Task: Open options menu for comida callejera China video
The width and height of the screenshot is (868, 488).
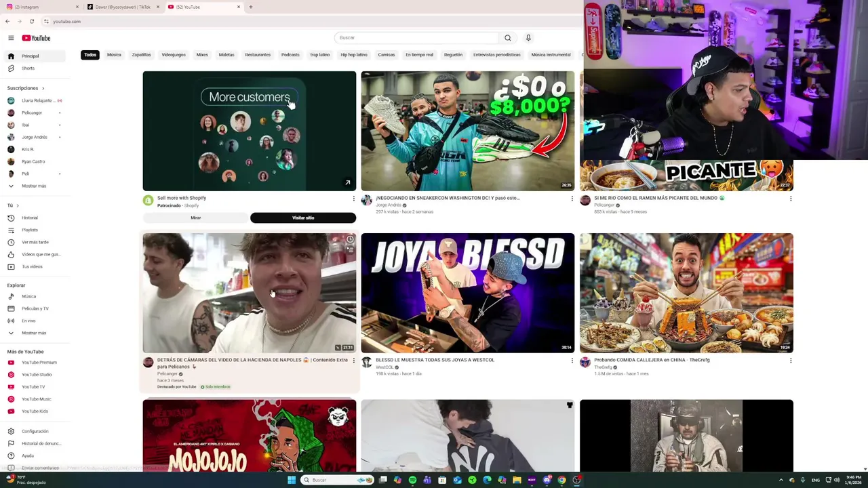Action: 790,361
